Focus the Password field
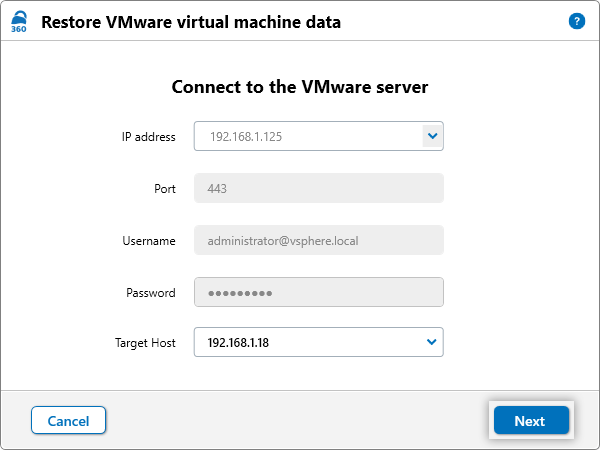This screenshot has height=450, width=600. 319,292
